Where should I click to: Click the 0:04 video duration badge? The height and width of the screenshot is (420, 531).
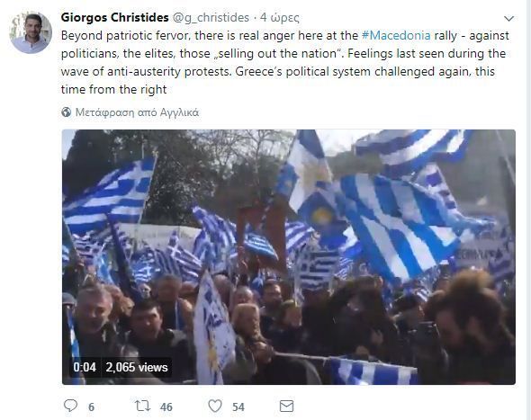pyautogui.click(x=85, y=367)
